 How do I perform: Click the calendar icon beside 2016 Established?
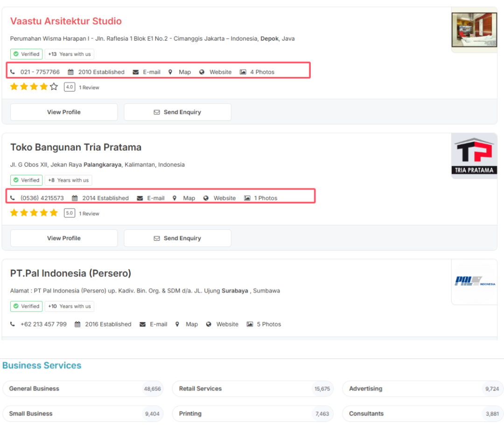(x=77, y=324)
